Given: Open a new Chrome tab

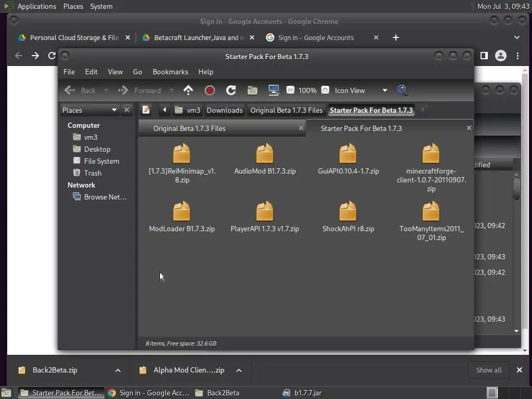Looking at the screenshot, I should click(395, 37).
